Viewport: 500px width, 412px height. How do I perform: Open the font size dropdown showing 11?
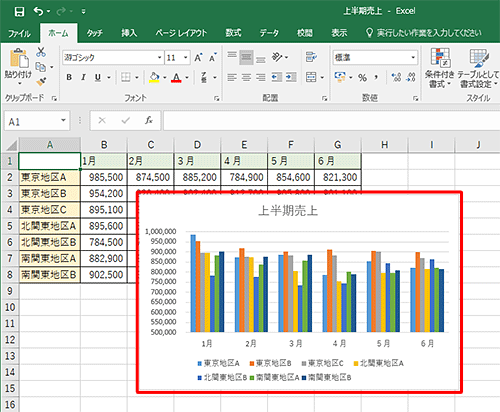pyautogui.click(x=177, y=58)
